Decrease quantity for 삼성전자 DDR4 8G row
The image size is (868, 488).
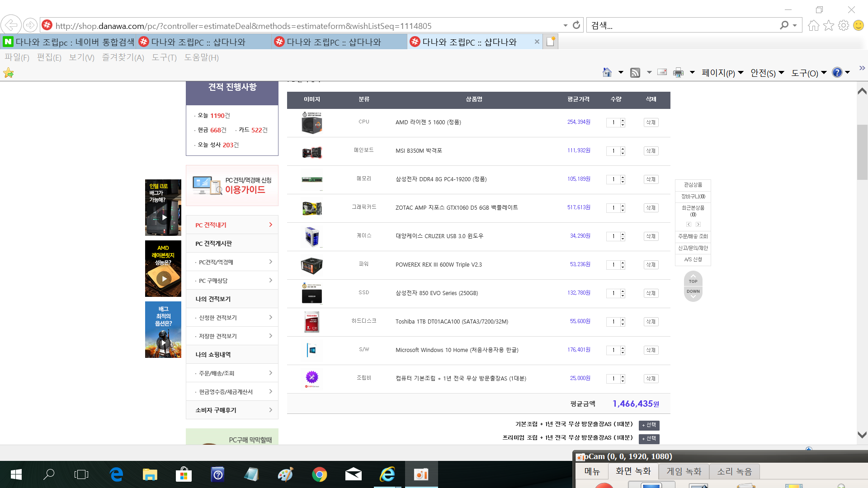[623, 182]
